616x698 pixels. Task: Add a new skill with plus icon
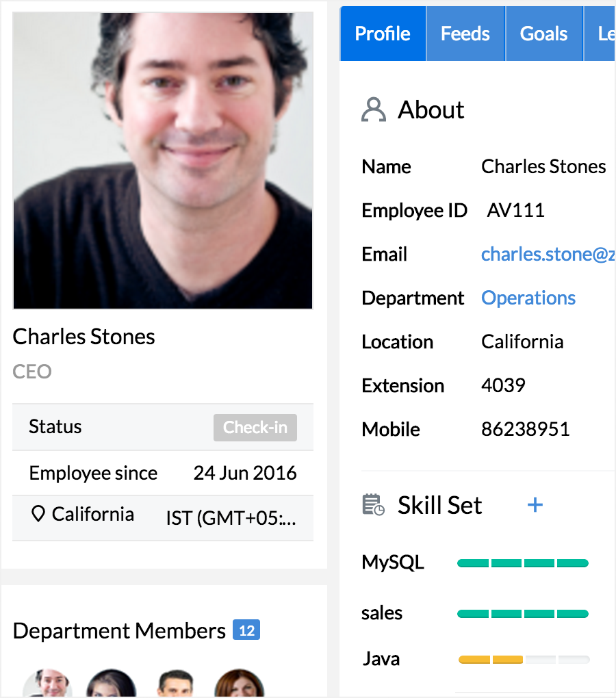click(535, 505)
